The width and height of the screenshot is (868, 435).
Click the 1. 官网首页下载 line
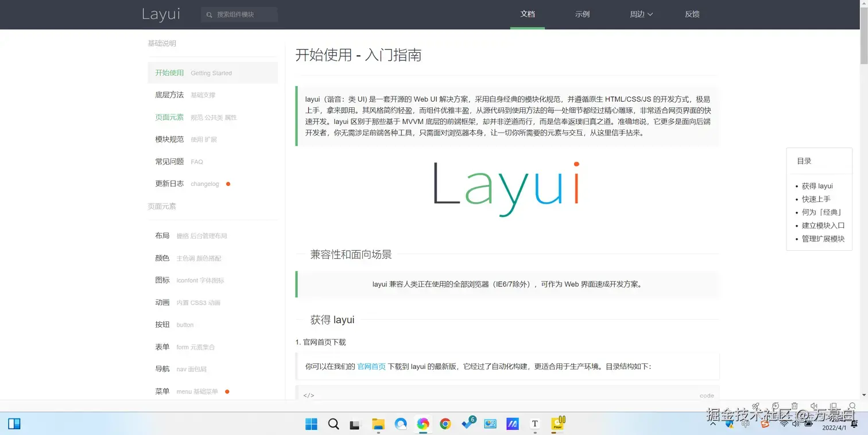(x=320, y=342)
